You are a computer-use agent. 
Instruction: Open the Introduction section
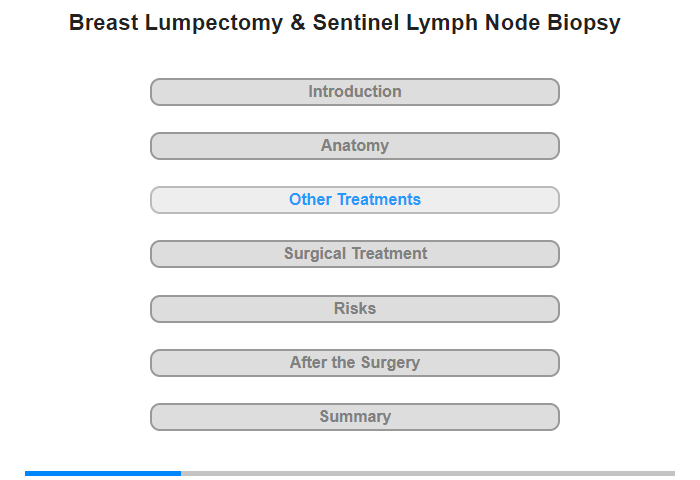pyautogui.click(x=354, y=92)
